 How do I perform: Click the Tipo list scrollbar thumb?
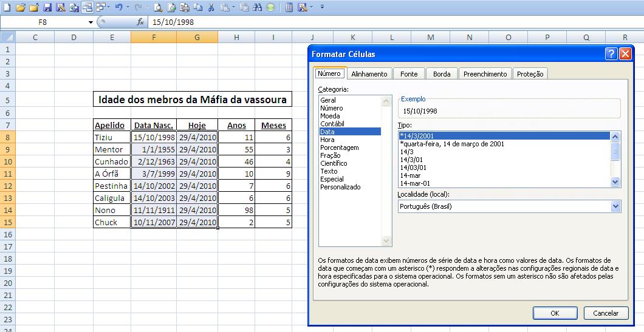click(x=615, y=151)
